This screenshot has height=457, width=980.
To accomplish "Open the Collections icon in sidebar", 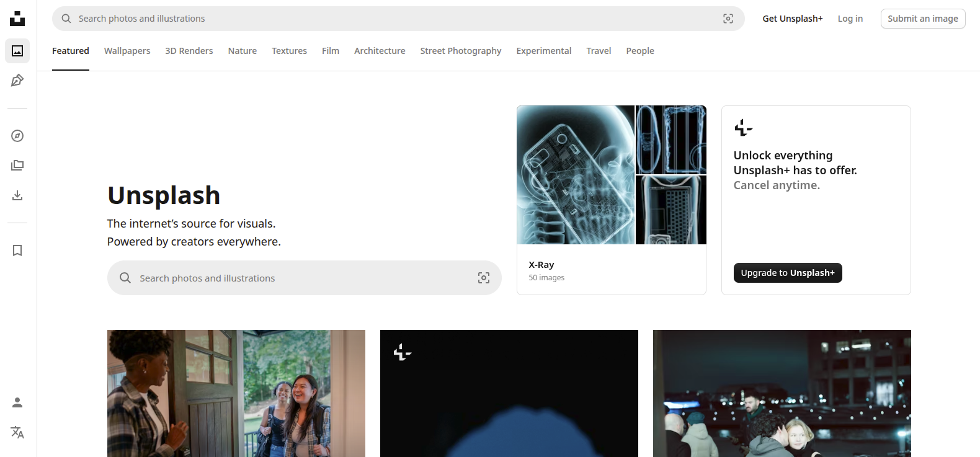I will pyautogui.click(x=17, y=166).
